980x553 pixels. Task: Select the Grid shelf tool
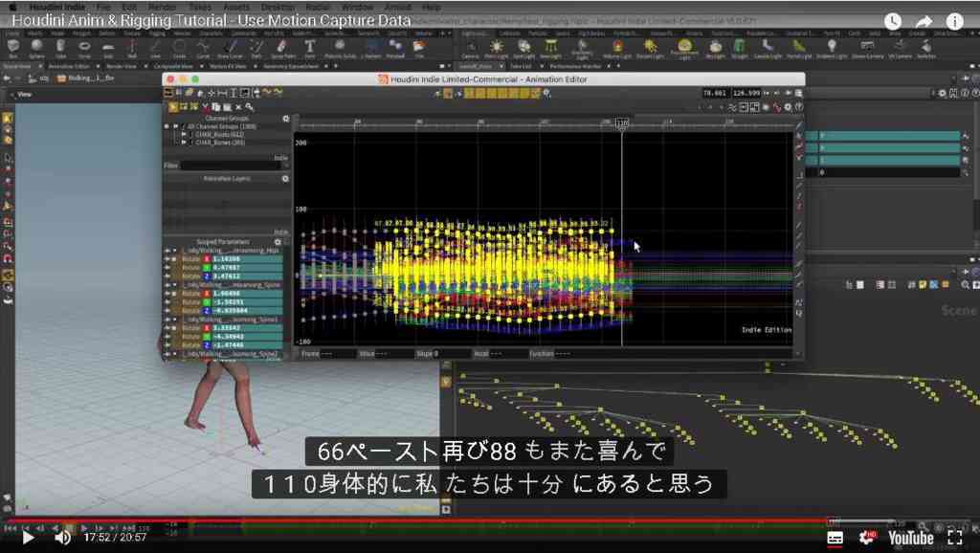(x=108, y=48)
